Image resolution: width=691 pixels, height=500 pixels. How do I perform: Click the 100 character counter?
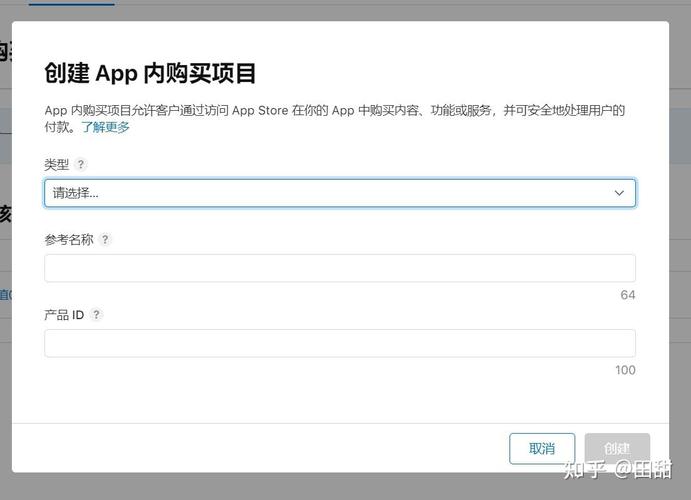coord(625,370)
